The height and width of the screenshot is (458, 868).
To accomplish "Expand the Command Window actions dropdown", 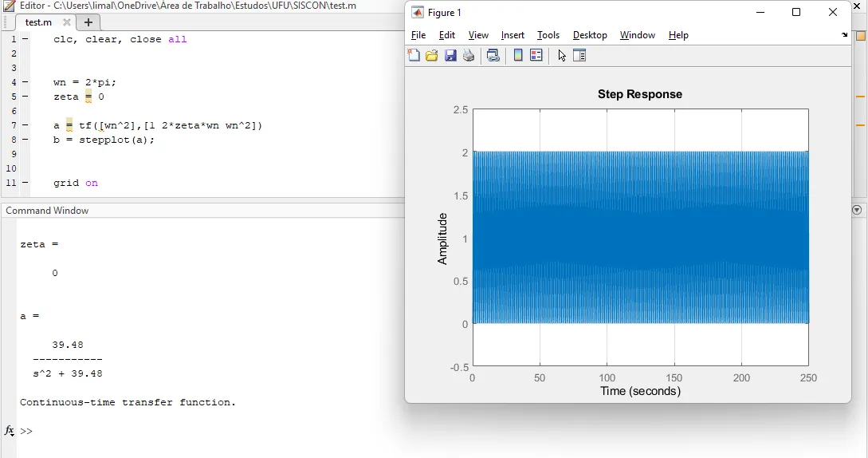I will tap(857, 210).
